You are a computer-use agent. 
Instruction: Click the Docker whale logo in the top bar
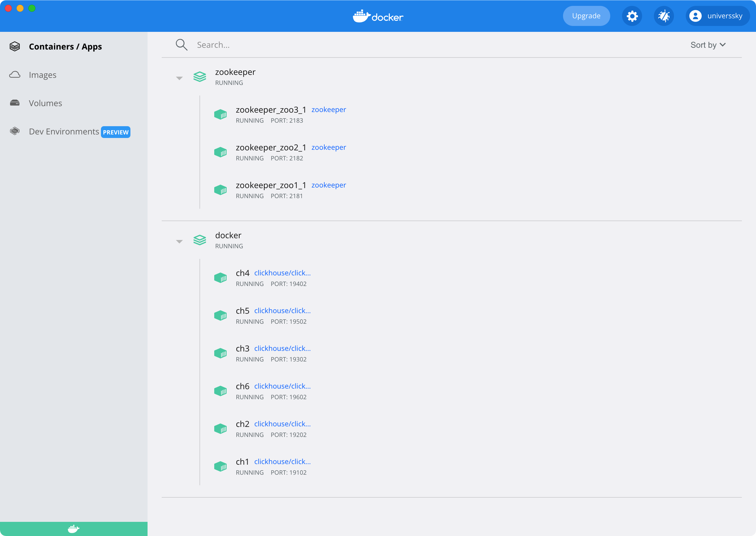tap(378, 16)
